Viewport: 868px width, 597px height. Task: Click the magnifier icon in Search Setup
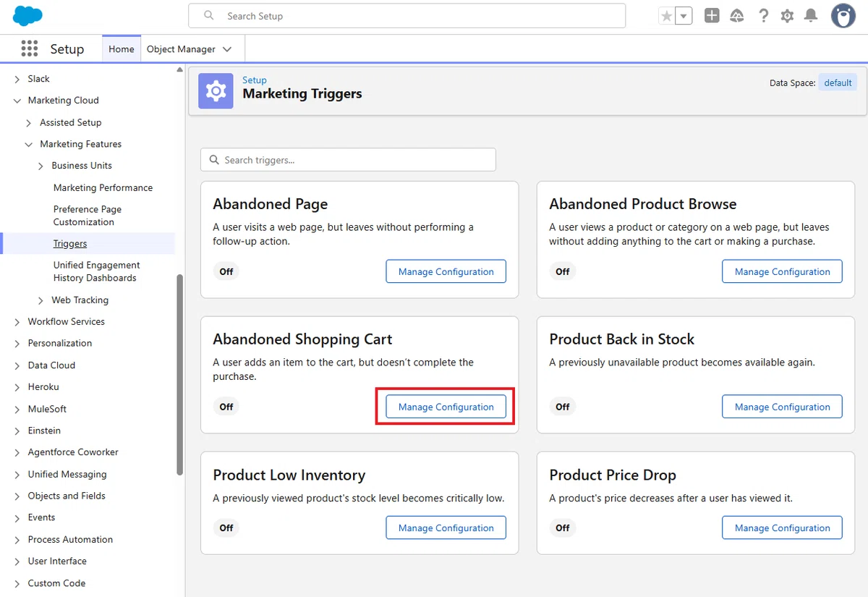click(x=209, y=15)
